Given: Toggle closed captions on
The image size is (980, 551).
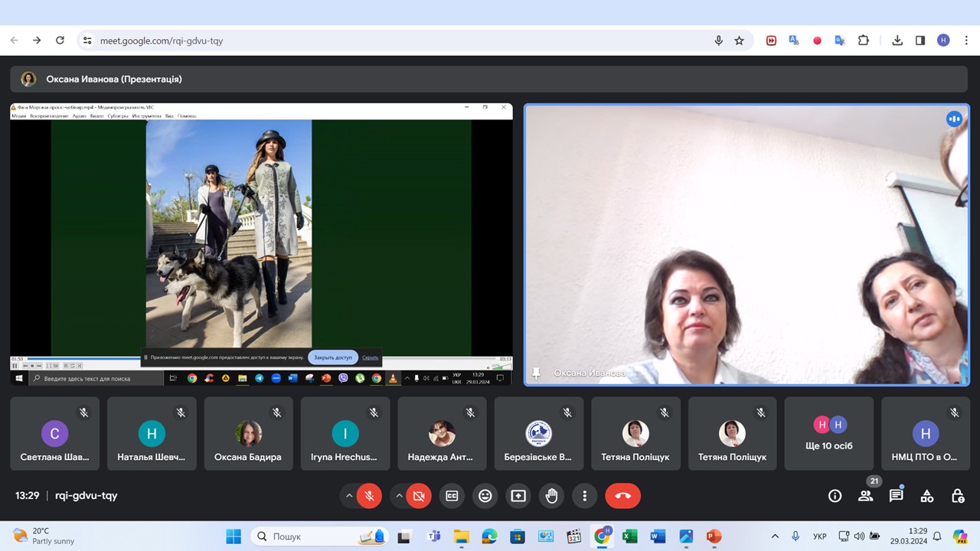Looking at the screenshot, I should tap(452, 496).
